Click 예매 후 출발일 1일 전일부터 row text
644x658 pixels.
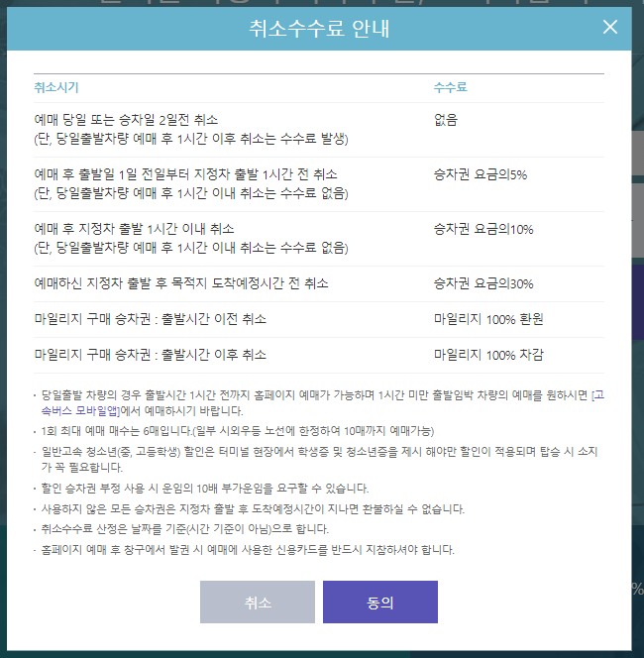pos(185,174)
